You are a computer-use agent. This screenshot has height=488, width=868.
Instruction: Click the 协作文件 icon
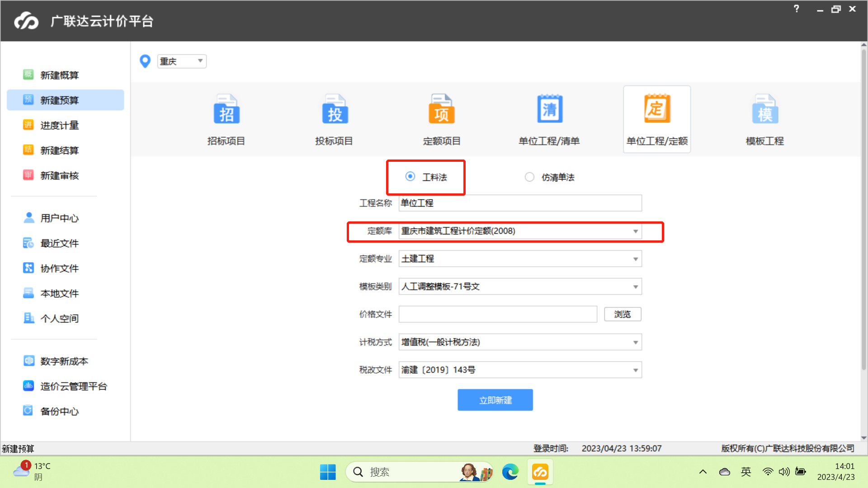click(x=28, y=268)
